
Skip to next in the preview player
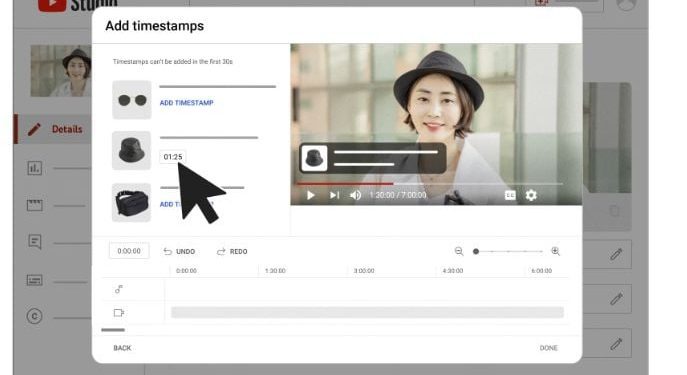click(334, 195)
